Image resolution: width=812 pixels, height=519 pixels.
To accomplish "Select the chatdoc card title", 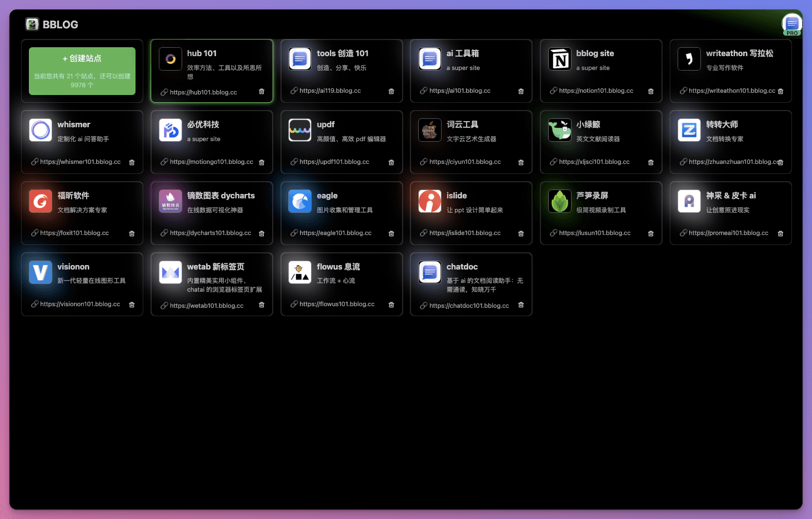I will (462, 267).
